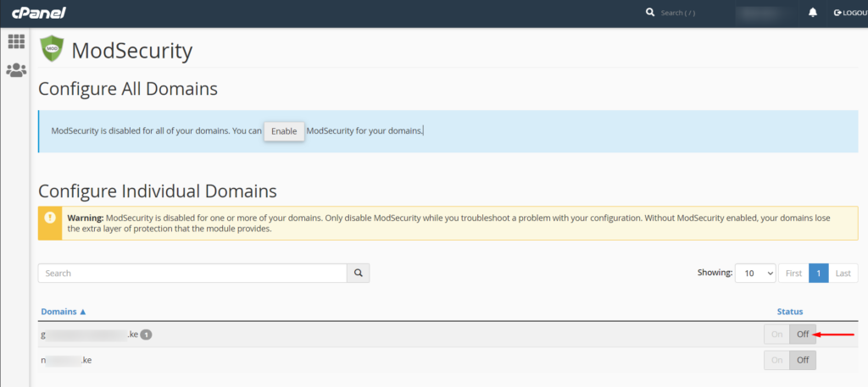Click the g….ke domain row name
The width and height of the screenshot is (868, 387).
click(x=89, y=334)
